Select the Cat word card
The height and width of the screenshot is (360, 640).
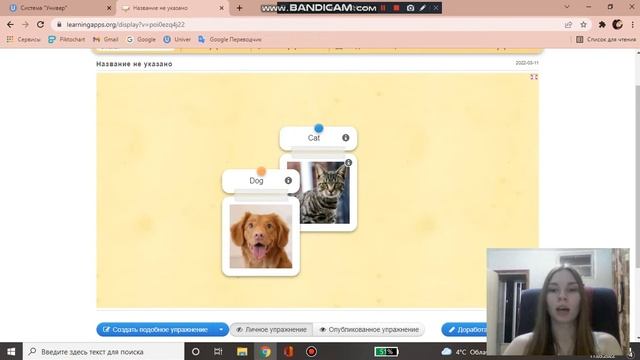tap(318, 138)
